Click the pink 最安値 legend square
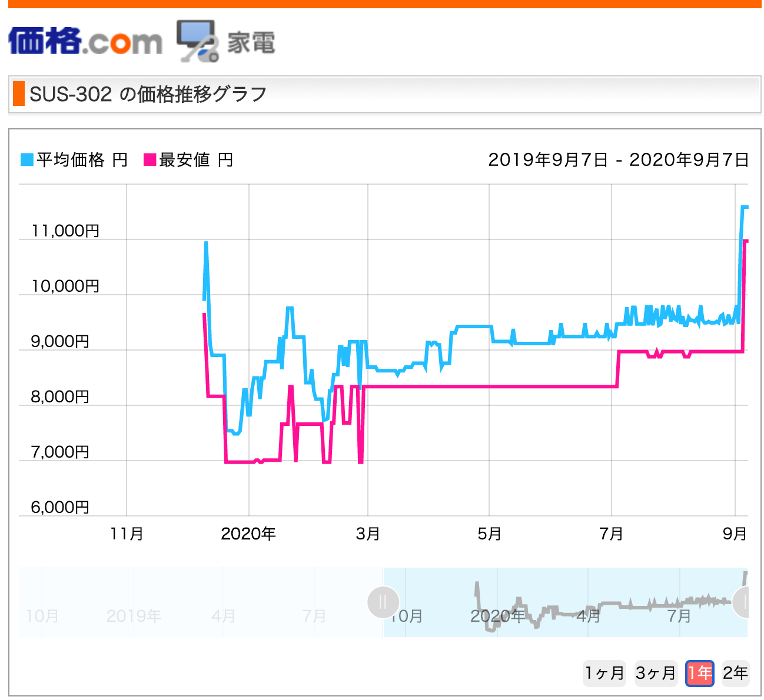This screenshot has height=700, width=764. point(150,159)
